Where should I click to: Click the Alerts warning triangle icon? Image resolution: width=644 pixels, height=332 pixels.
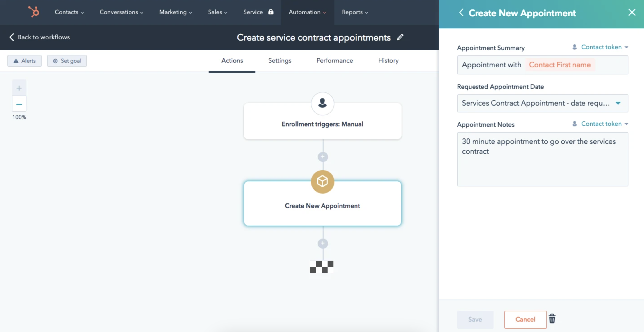click(16, 61)
